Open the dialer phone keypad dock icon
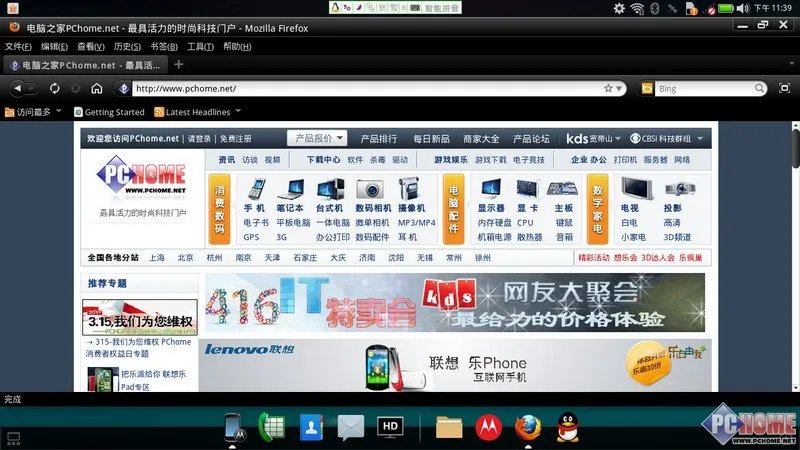 (x=271, y=427)
